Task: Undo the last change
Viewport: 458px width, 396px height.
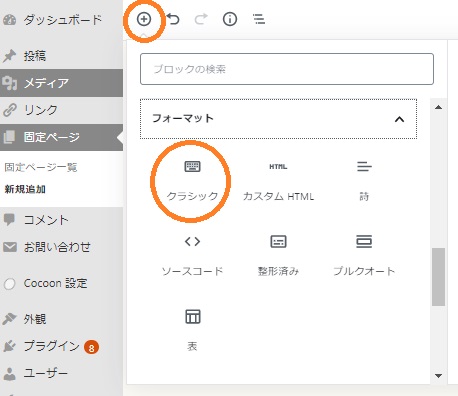Action: click(173, 19)
